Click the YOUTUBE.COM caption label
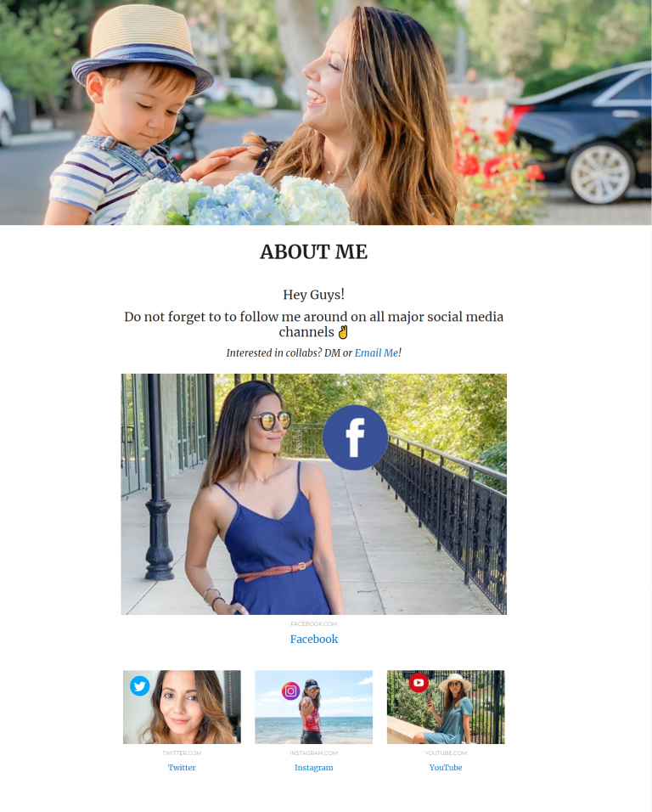 point(446,753)
